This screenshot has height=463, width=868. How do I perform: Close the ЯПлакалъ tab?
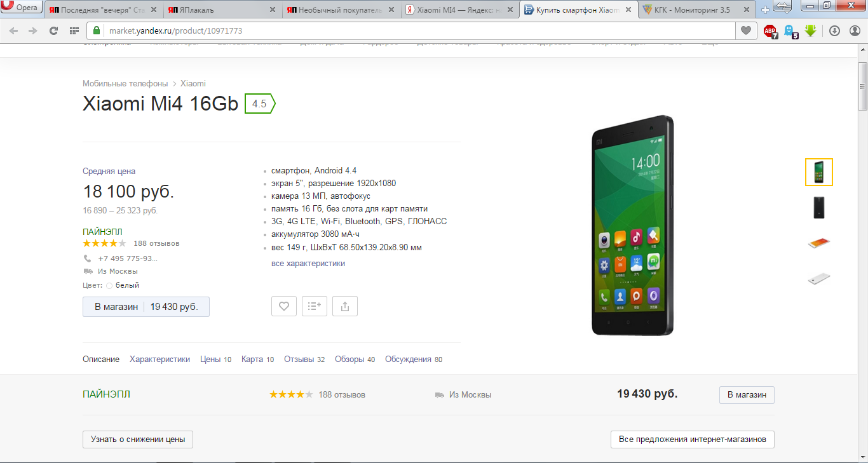pyautogui.click(x=273, y=10)
